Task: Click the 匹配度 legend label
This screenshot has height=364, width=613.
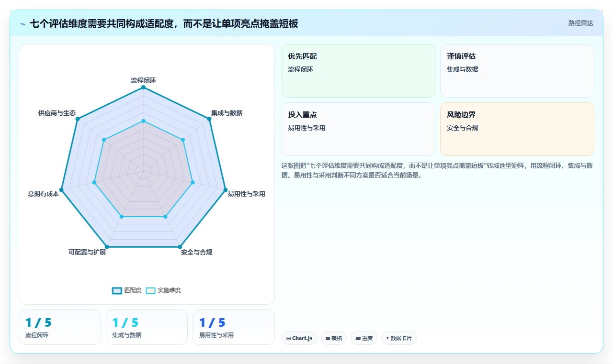Action: coord(133,290)
